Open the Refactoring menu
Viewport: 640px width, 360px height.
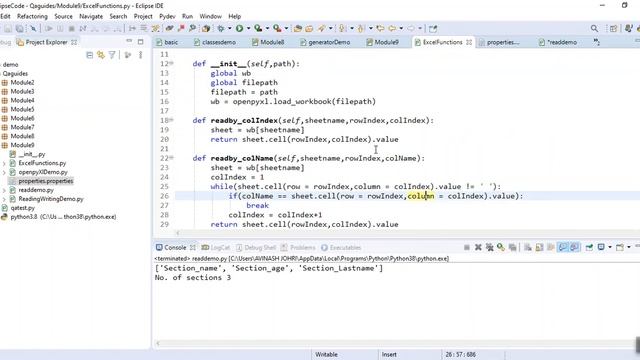click(x=32, y=16)
